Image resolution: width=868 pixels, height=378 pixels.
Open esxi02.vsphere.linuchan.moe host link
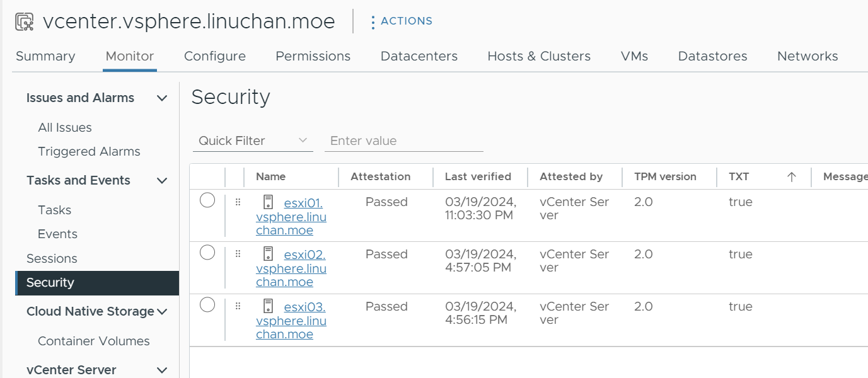[291, 269]
